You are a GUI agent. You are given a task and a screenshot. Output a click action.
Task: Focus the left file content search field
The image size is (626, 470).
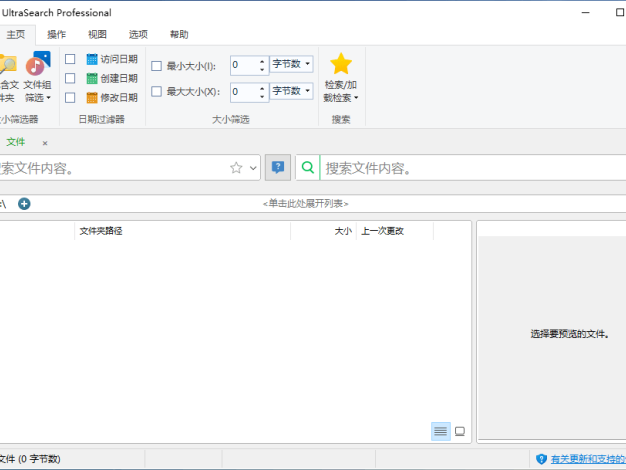114,168
